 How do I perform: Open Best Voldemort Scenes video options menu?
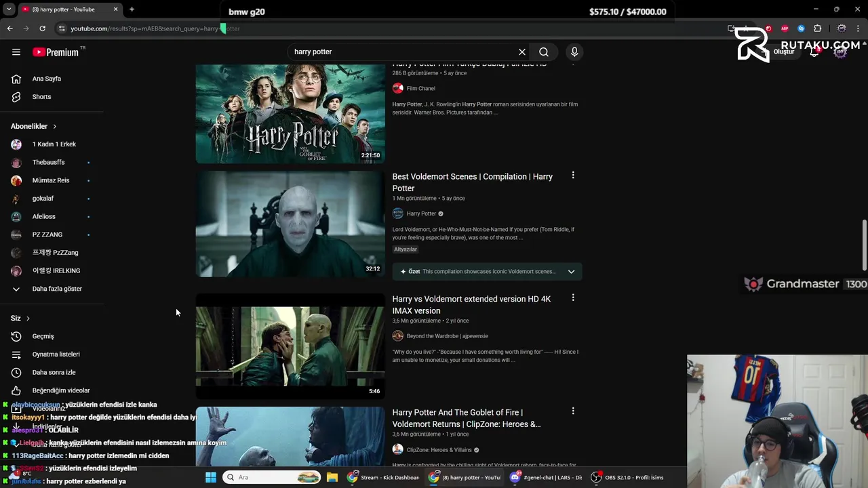573,176
